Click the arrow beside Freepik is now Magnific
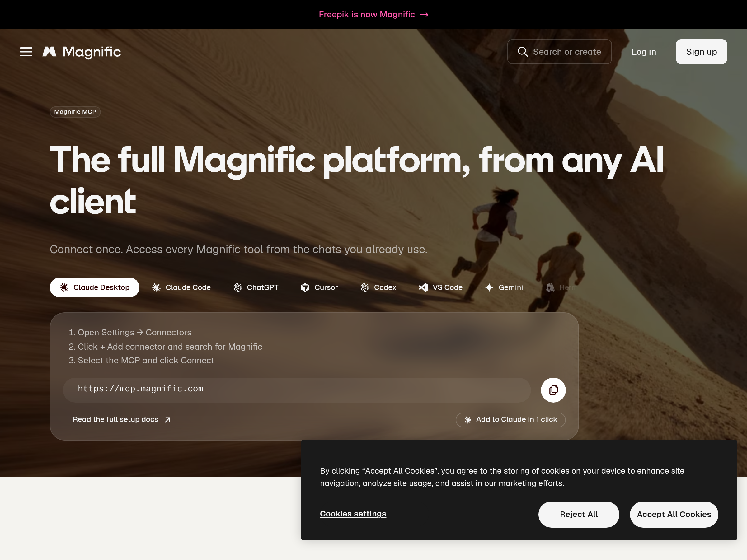Screen dimensions: 747x560 point(425,15)
